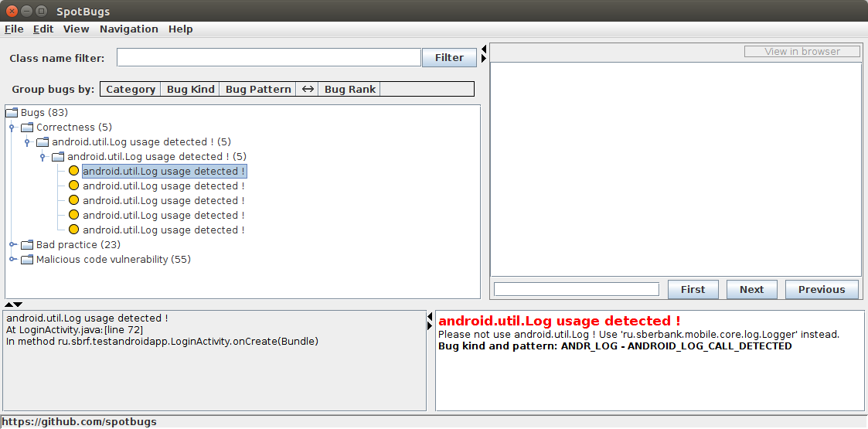Click the View in browser button
This screenshot has width=868, height=429.
(802, 52)
